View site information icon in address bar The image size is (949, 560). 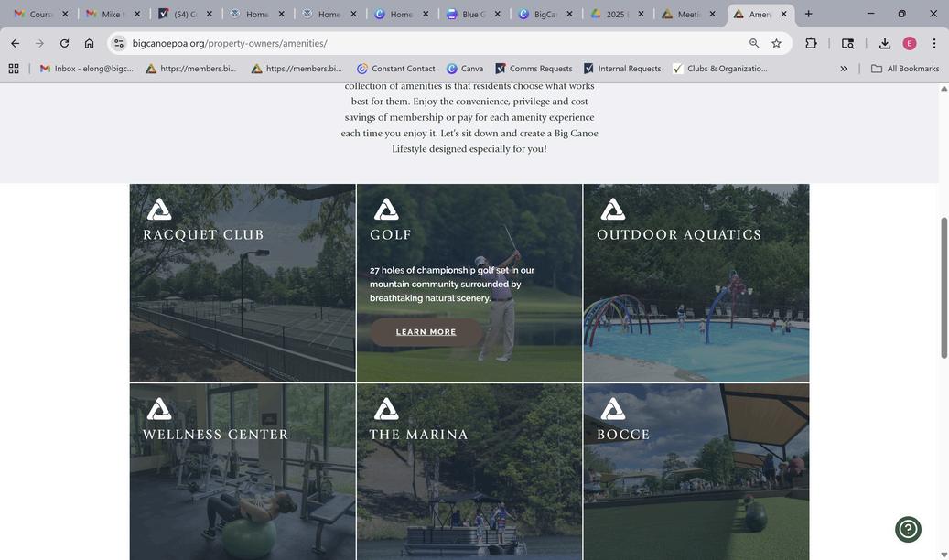(x=119, y=43)
